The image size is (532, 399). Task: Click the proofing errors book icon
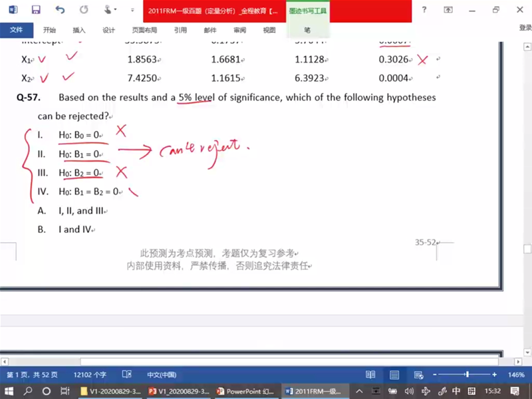coord(126,374)
